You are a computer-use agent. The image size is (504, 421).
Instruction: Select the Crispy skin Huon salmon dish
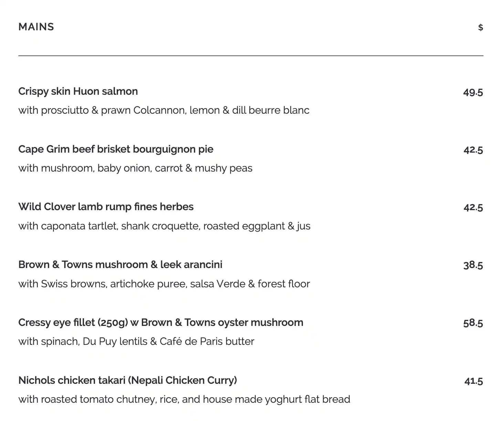click(78, 91)
